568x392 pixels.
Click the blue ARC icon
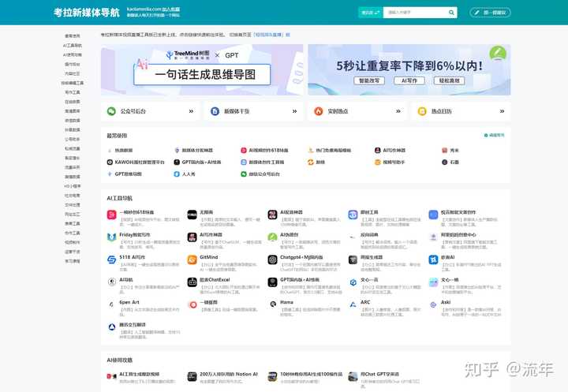353,304
